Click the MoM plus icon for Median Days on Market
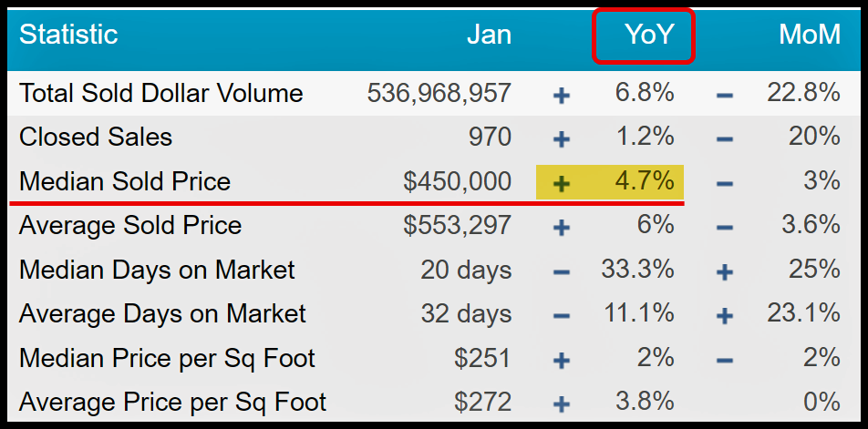This screenshot has width=868, height=429. (725, 271)
